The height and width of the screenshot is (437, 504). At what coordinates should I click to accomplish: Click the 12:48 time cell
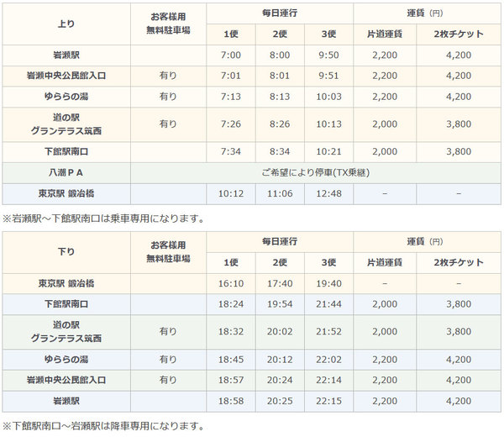[329, 194]
